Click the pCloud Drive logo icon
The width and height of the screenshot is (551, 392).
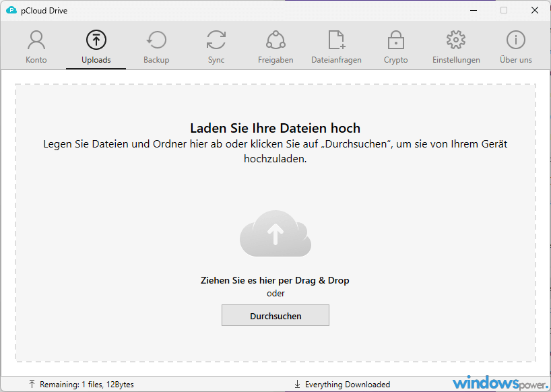pos(11,10)
